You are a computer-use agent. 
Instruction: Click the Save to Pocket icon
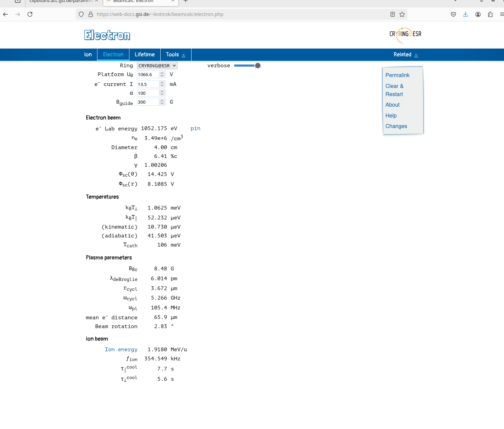coord(453,14)
